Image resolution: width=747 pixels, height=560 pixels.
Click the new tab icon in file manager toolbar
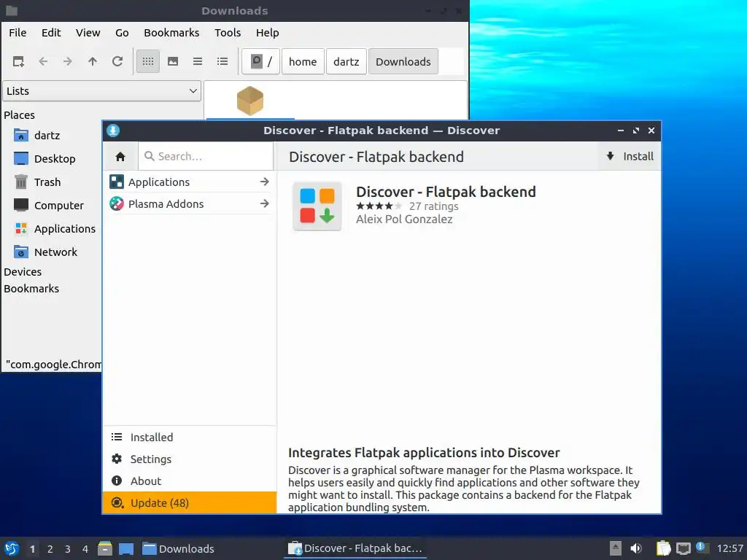pos(18,61)
